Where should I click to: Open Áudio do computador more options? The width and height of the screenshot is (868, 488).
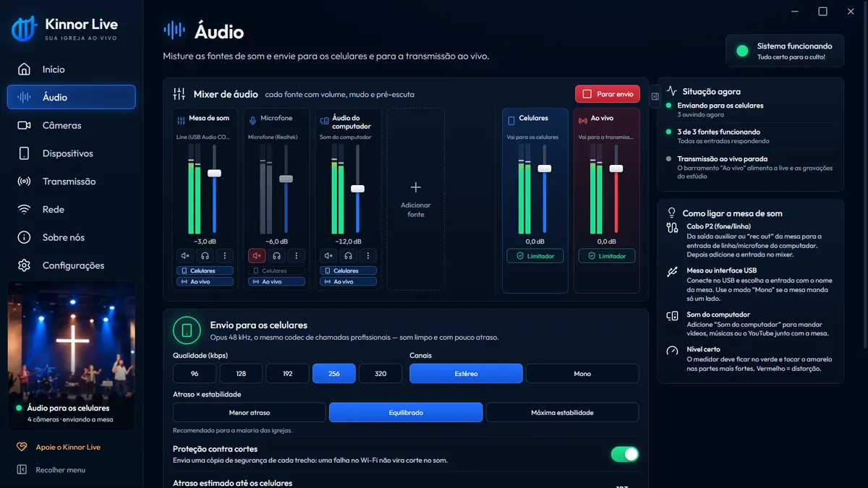tap(368, 255)
